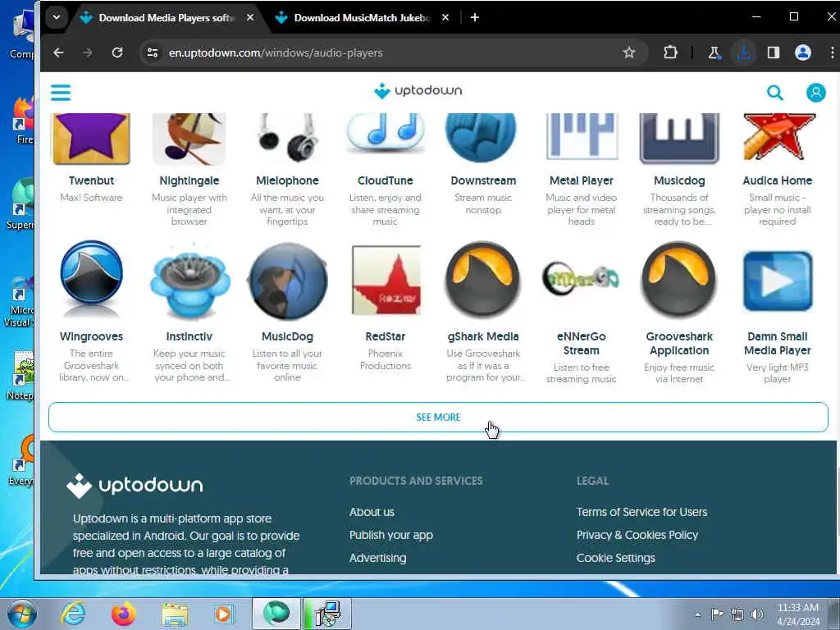Open the Damn Small Media Player icon
The height and width of the screenshot is (630, 840).
click(x=778, y=281)
